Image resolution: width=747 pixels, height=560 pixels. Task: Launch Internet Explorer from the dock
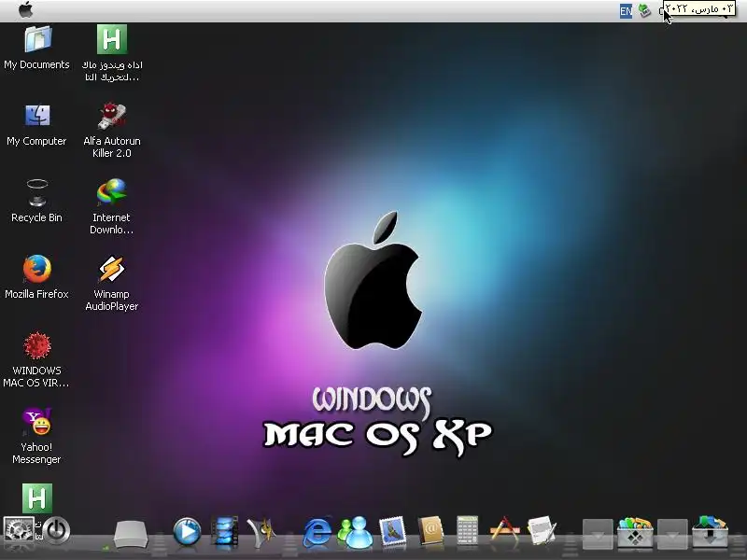coord(317,531)
